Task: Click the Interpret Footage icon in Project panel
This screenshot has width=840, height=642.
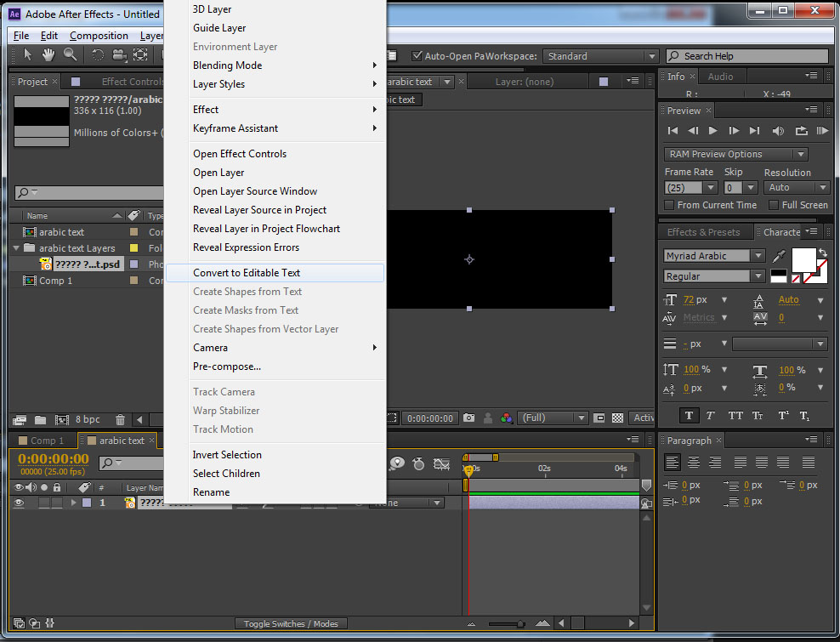Action: tap(20, 419)
